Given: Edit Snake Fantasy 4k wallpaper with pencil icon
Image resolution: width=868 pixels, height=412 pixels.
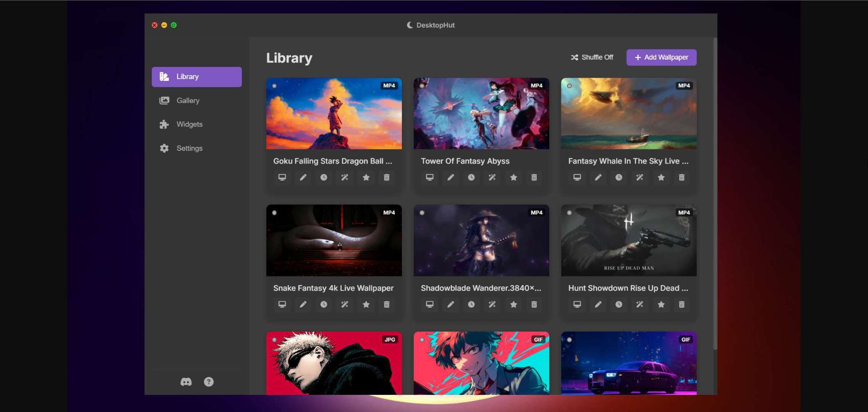Looking at the screenshot, I should (303, 304).
